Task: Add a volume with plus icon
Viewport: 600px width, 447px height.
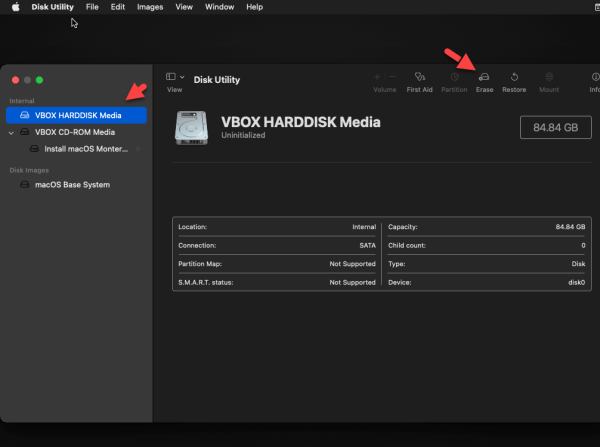Action: [377, 77]
